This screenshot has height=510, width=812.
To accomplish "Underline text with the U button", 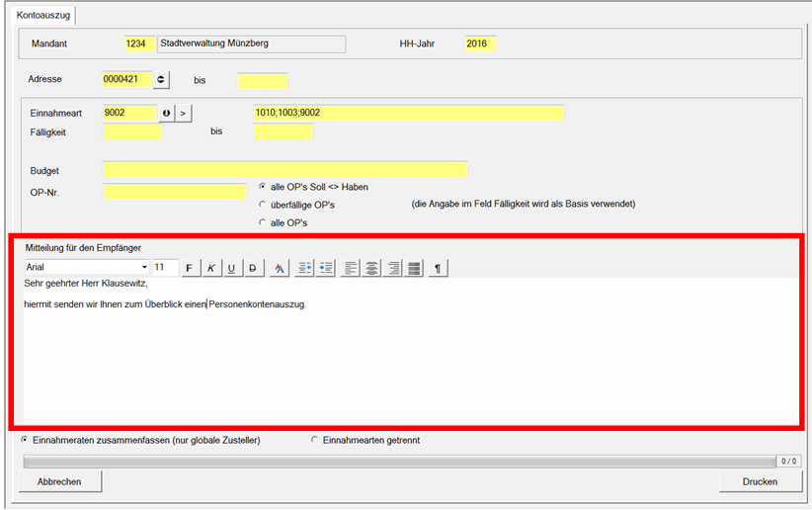I will (231, 268).
